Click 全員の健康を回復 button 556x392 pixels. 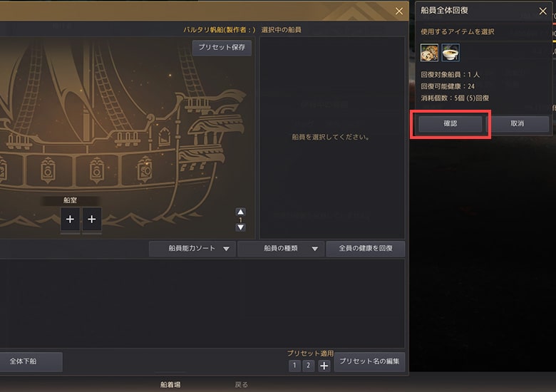(366, 249)
